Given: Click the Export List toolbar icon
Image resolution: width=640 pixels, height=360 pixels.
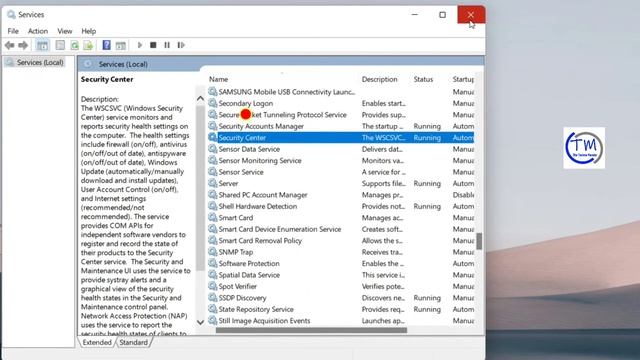Looking at the screenshot, I should 88,45.
